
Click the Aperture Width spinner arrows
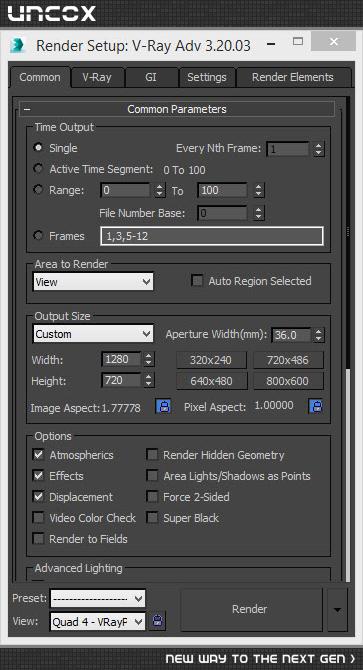pos(319,335)
